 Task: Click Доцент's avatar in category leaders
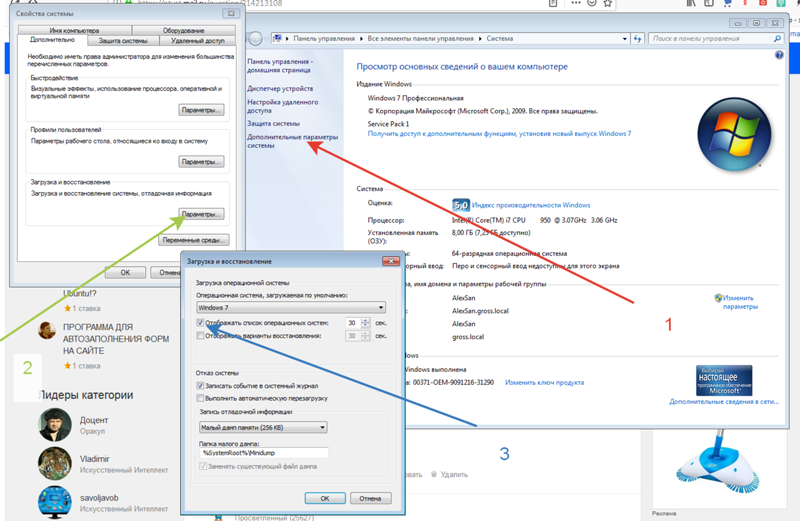(x=55, y=425)
